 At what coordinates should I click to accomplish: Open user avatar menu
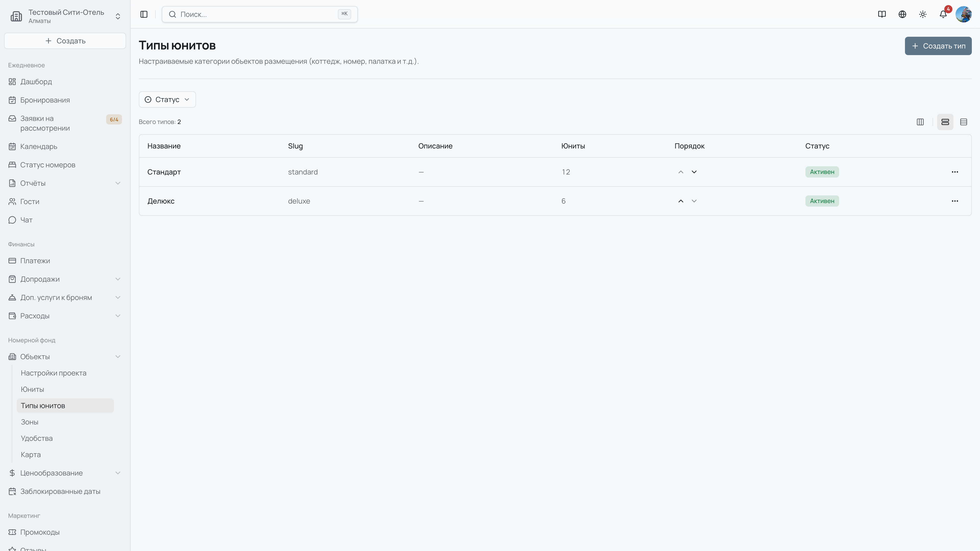tap(964, 14)
